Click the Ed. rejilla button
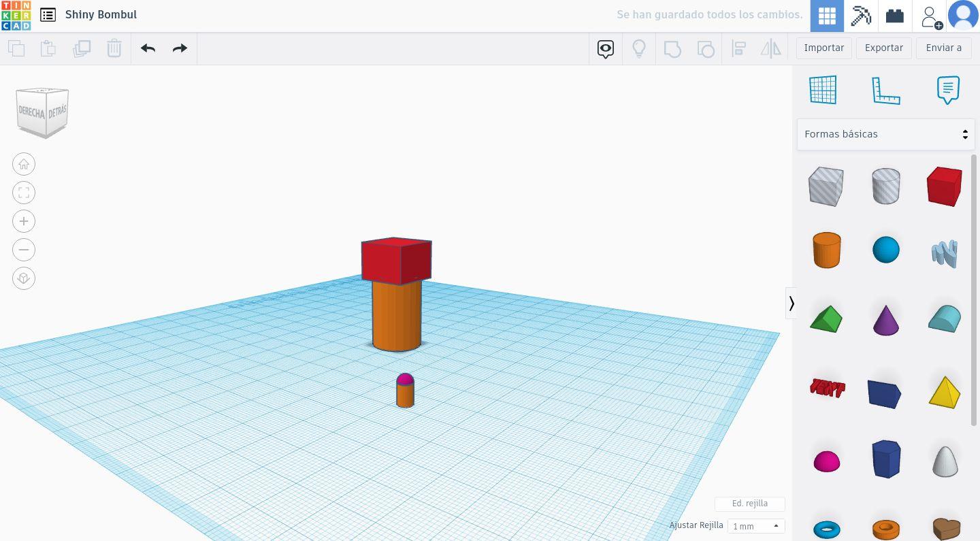The height and width of the screenshot is (541, 980). coord(750,504)
